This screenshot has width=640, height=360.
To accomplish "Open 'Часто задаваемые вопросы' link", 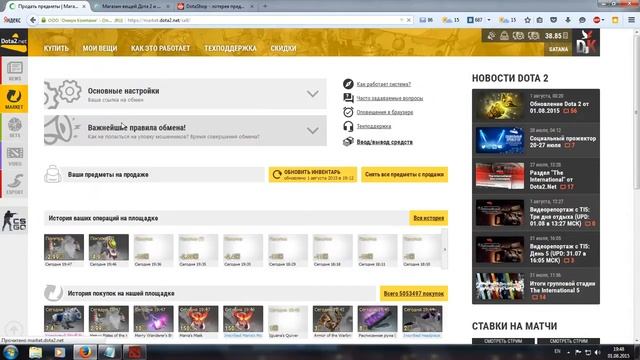I will coord(390,98).
